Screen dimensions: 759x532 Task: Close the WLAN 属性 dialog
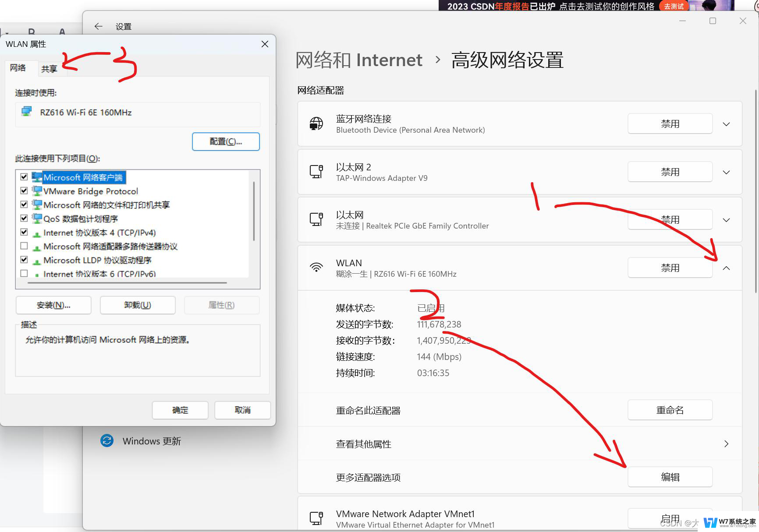pyautogui.click(x=265, y=44)
